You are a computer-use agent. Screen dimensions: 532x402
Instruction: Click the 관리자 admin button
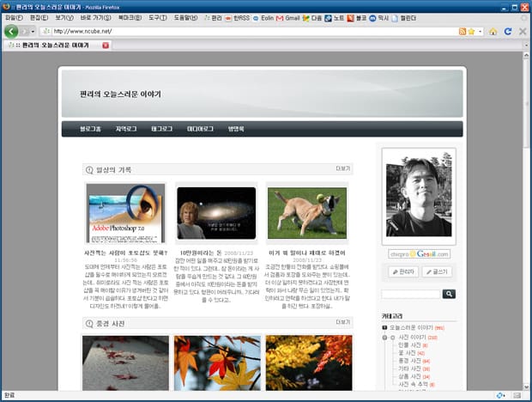402,271
